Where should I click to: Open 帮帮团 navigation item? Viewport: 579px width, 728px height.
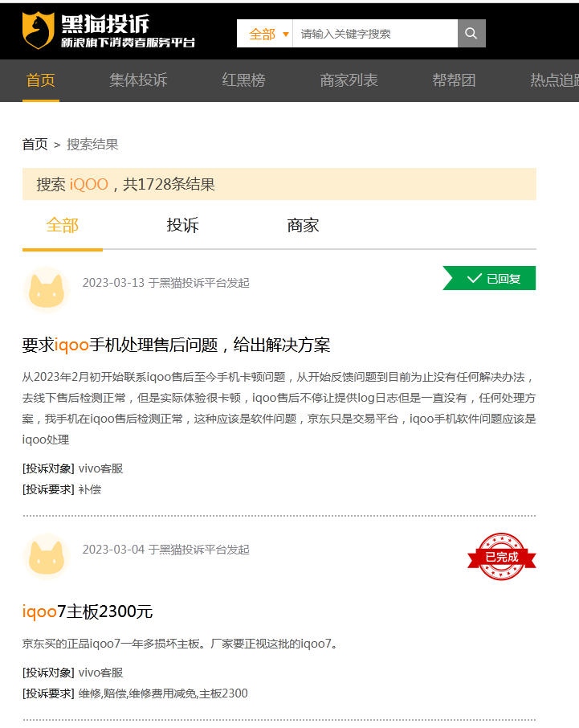pos(454,80)
